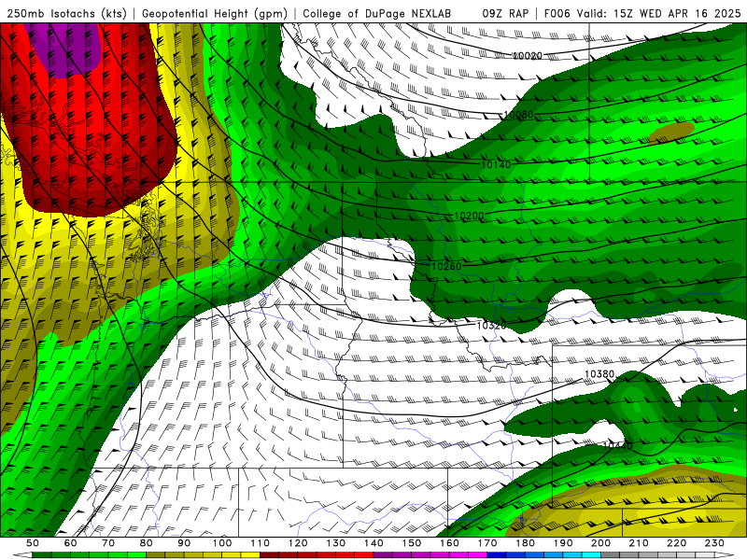Click the 50 value on the color scale
Screen dimensions: 747x560
click(x=33, y=543)
